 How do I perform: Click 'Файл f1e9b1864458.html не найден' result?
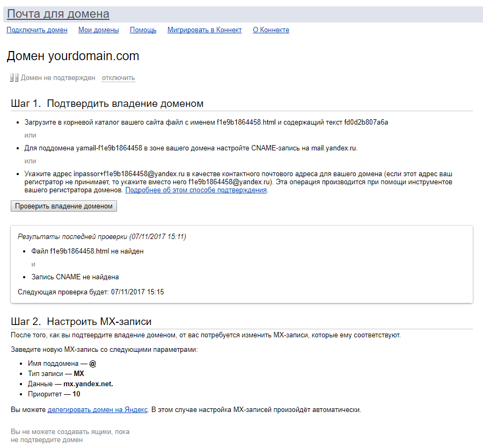(x=87, y=251)
